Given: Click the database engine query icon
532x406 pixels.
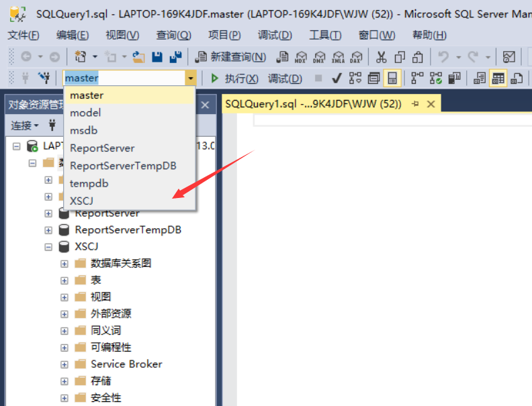Looking at the screenshot, I should [x=282, y=57].
